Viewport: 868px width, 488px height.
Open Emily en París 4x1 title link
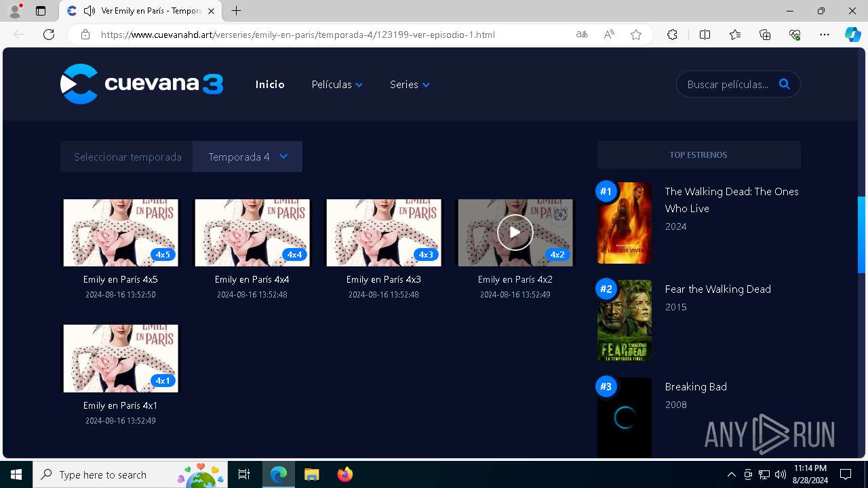click(x=121, y=405)
